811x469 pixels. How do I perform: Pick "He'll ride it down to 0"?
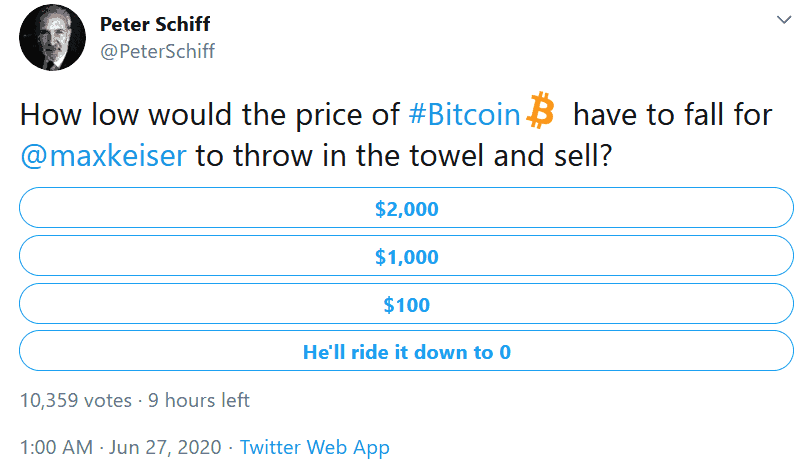tap(407, 351)
